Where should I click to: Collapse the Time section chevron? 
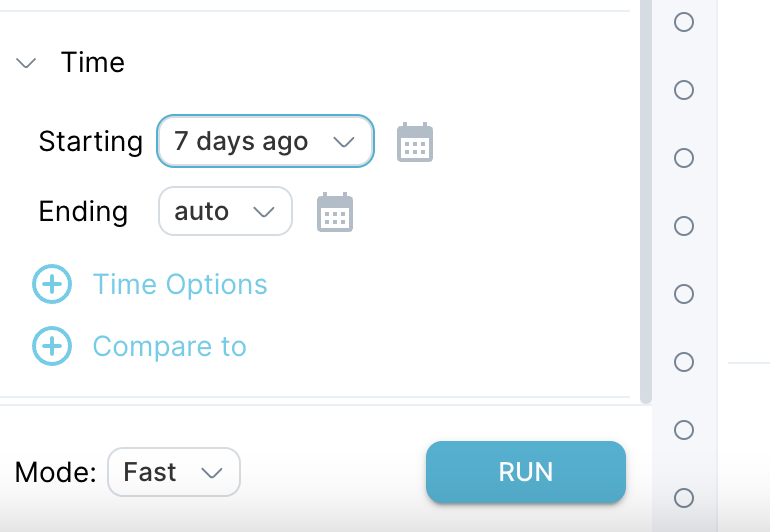26,63
